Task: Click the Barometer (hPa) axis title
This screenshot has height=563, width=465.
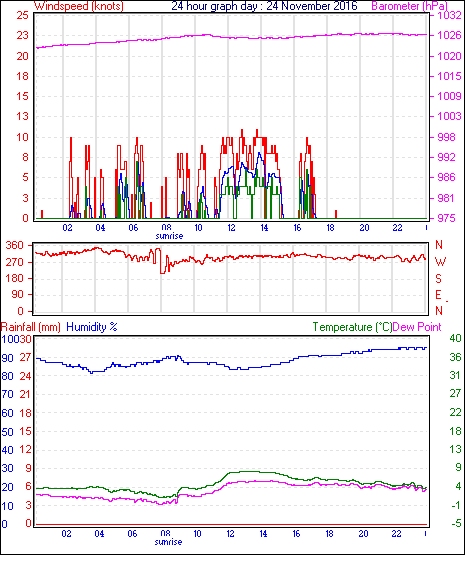Action: point(410,6)
